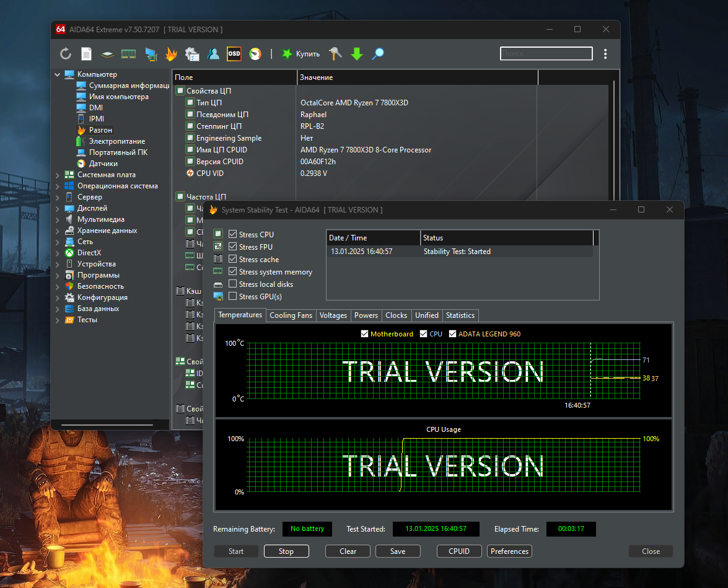This screenshot has height=588, width=728.
Task: Disable Stress system memory checkbox
Action: (x=232, y=271)
